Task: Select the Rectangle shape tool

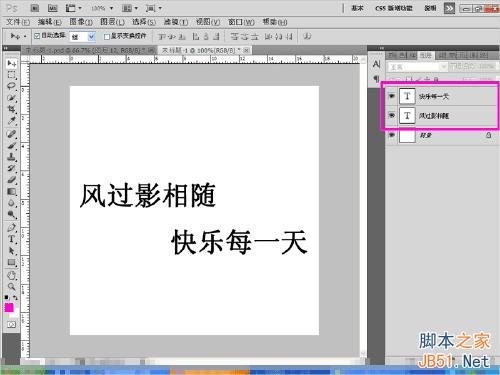Action: click(12, 262)
